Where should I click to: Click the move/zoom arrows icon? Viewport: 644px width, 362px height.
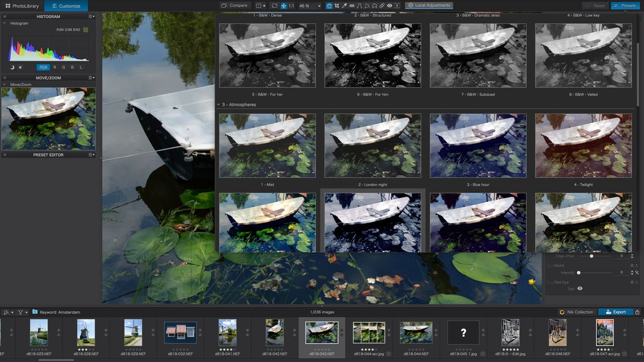pos(283,5)
